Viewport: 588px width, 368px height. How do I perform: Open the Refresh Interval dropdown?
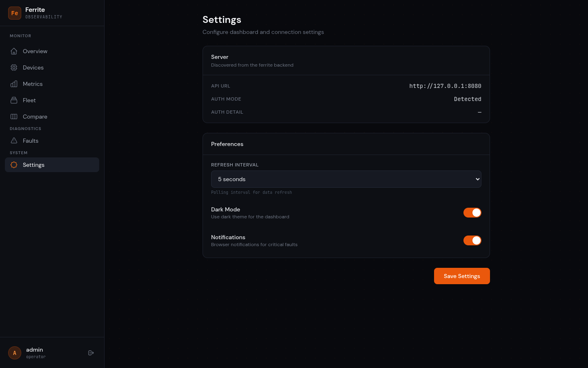[345, 179]
